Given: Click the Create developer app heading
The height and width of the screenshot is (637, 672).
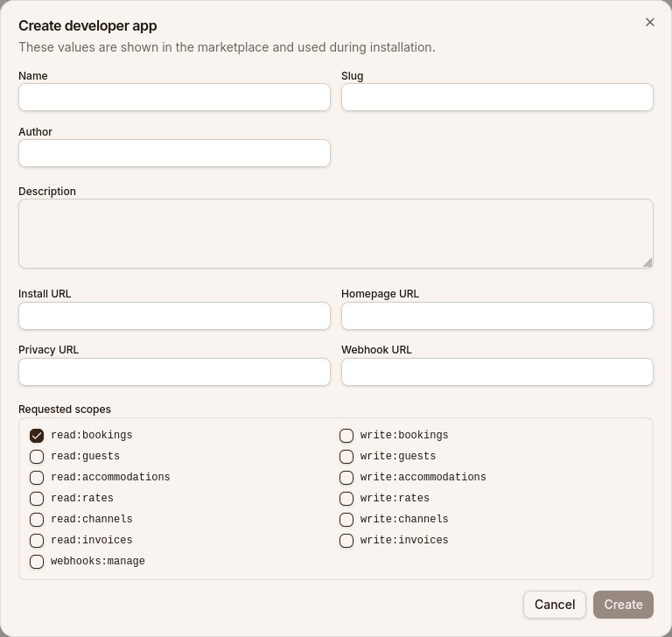Looking at the screenshot, I should coord(87,25).
